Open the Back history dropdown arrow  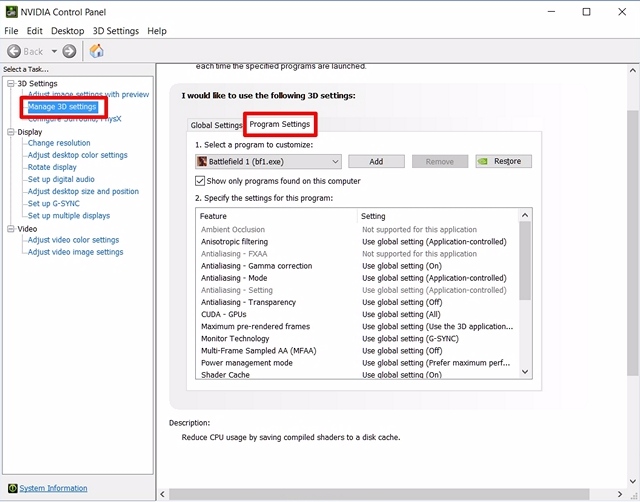pyautogui.click(x=54, y=51)
